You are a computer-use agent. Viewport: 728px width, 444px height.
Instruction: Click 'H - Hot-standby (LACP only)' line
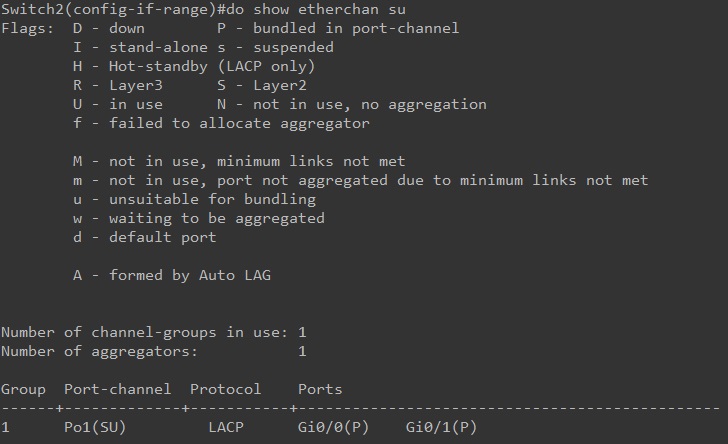(194, 66)
